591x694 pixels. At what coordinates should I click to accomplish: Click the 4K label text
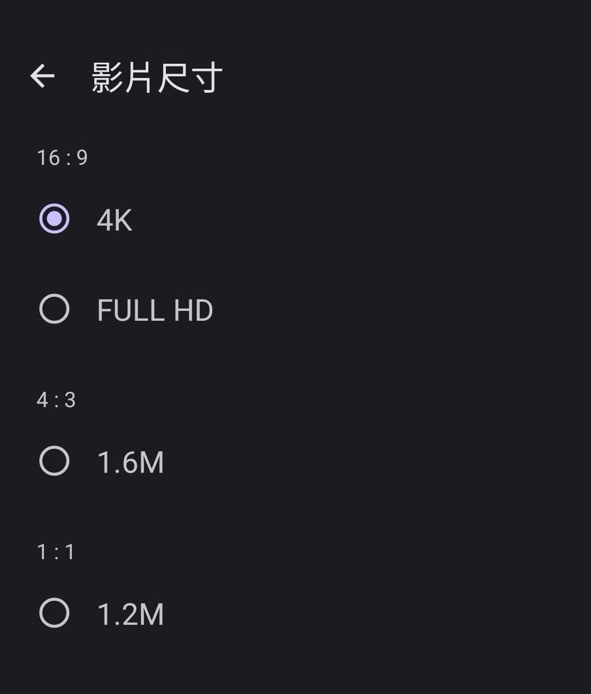pyautogui.click(x=114, y=220)
